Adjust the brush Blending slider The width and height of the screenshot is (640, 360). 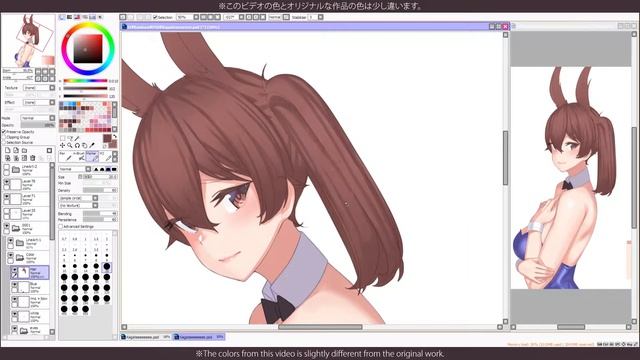coord(100,213)
